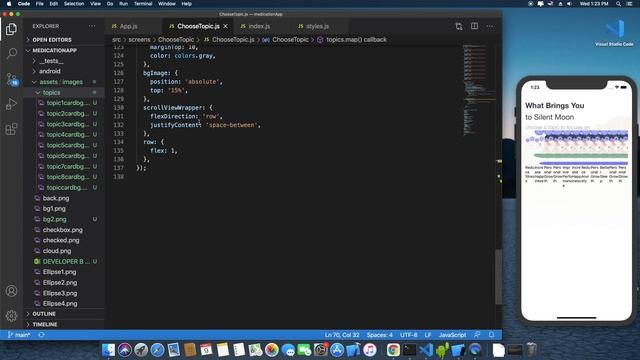Open Launchpad from the Dock
The image size is (640, 360).
(x=141, y=350)
